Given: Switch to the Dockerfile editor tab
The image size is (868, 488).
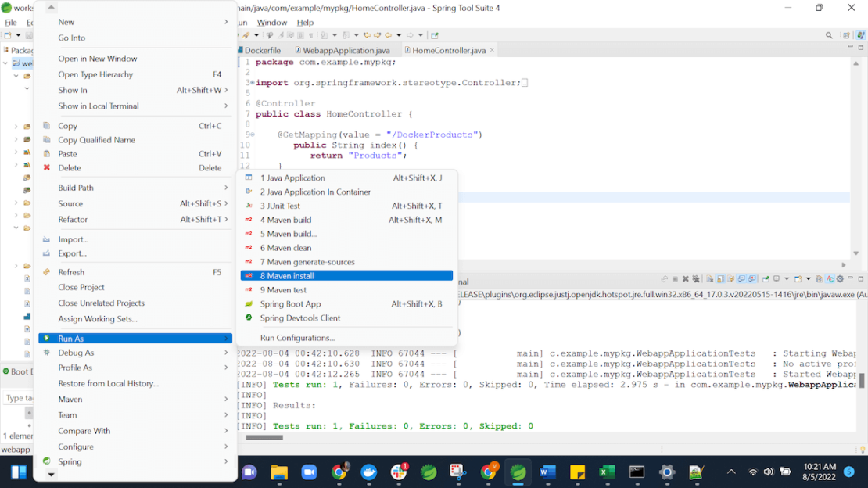Looking at the screenshot, I should pos(262,51).
